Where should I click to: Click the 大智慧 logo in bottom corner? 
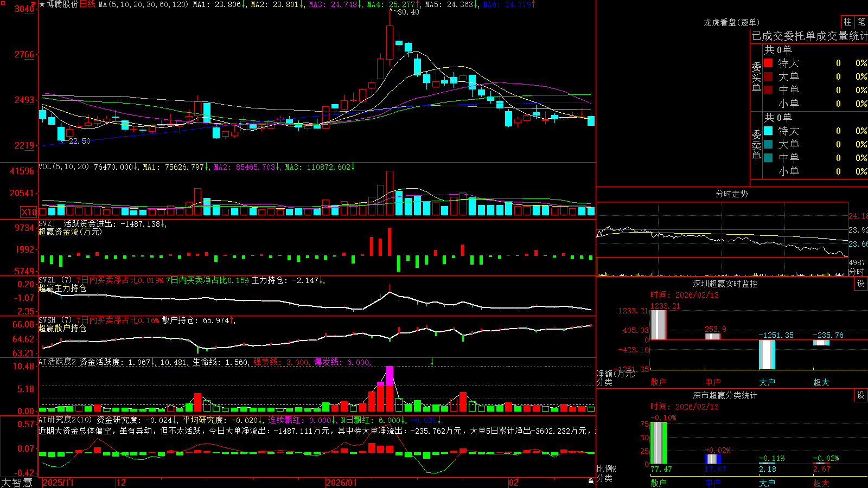tap(17, 483)
